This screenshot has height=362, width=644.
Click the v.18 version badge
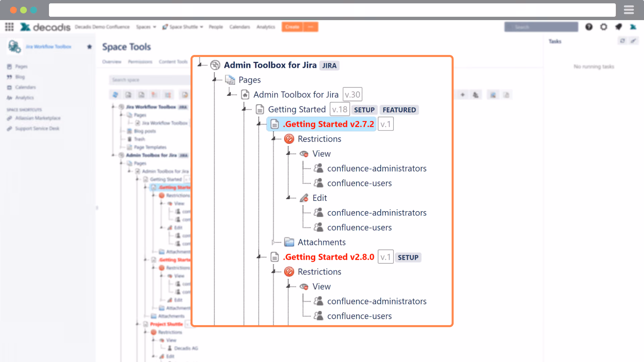(340, 109)
